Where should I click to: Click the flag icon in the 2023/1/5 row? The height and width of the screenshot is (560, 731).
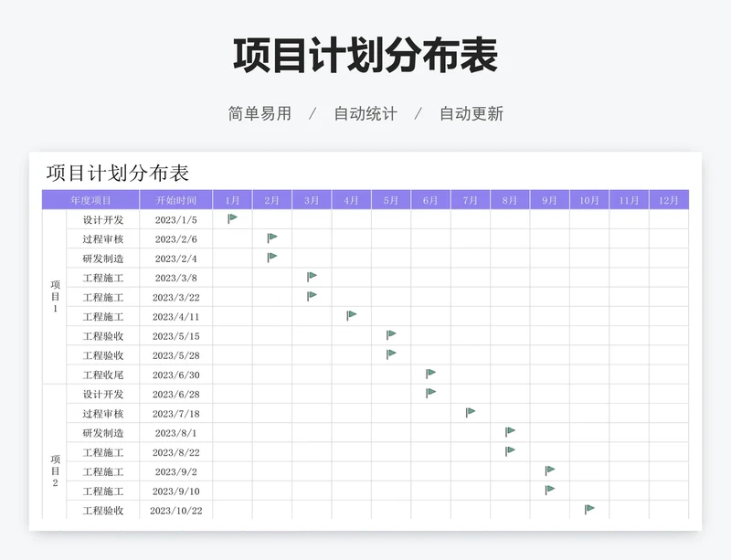[x=233, y=218]
